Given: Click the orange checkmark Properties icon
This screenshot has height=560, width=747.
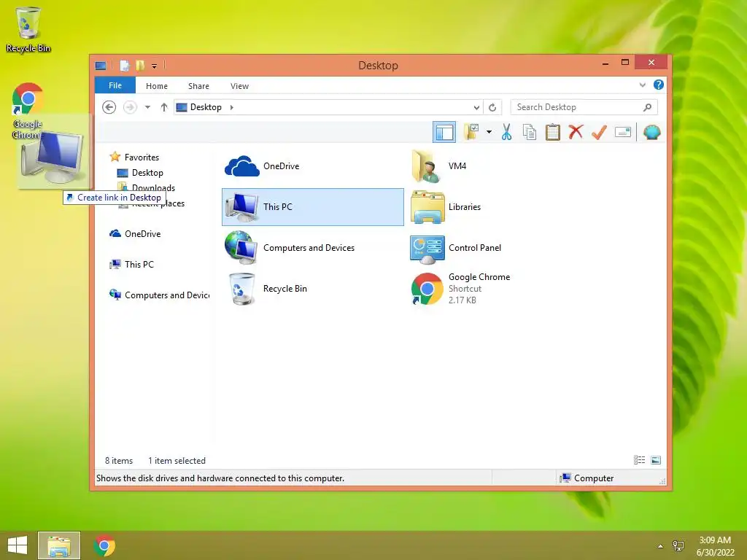Looking at the screenshot, I should tap(599, 132).
